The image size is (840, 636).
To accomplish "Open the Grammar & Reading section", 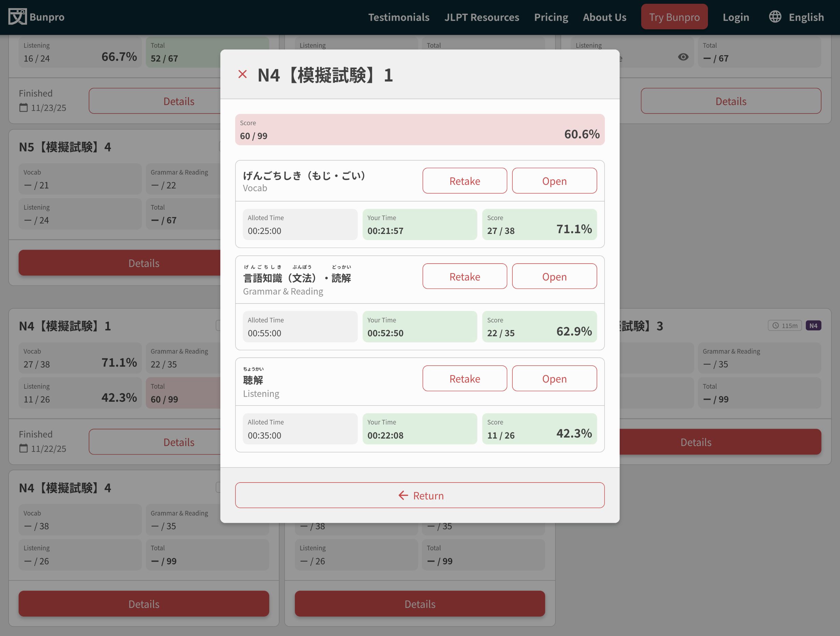I will pos(554,277).
